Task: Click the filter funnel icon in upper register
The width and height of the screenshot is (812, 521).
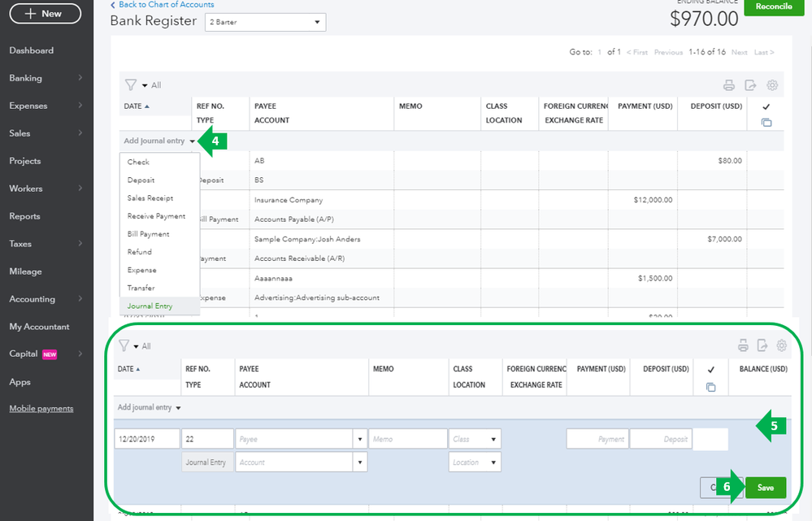Action: click(x=130, y=85)
